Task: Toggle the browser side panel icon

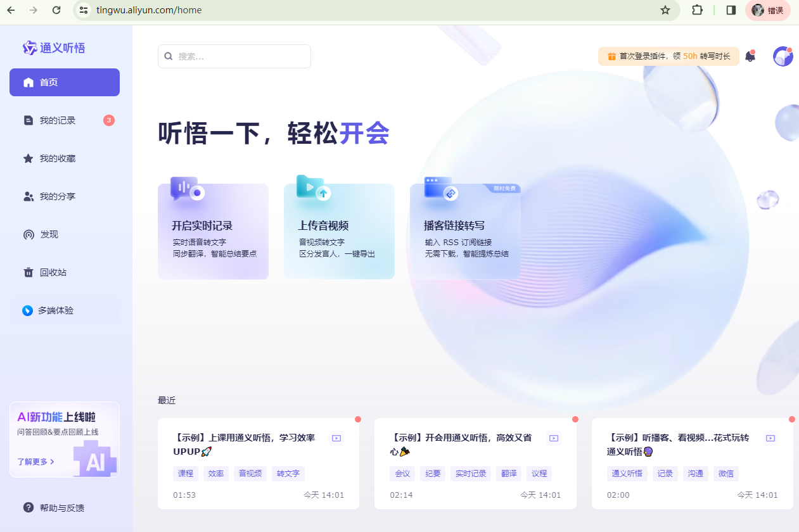Action: pos(731,10)
